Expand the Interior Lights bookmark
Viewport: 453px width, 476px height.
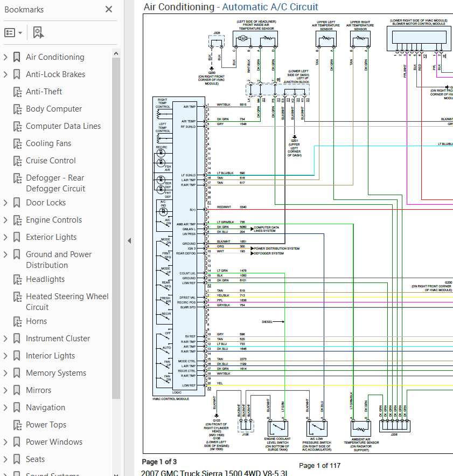click(5, 356)
